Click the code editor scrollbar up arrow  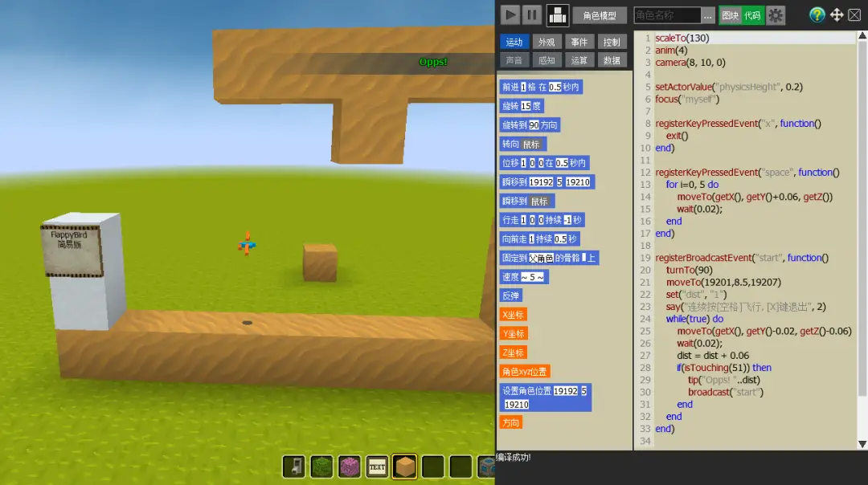862,36
